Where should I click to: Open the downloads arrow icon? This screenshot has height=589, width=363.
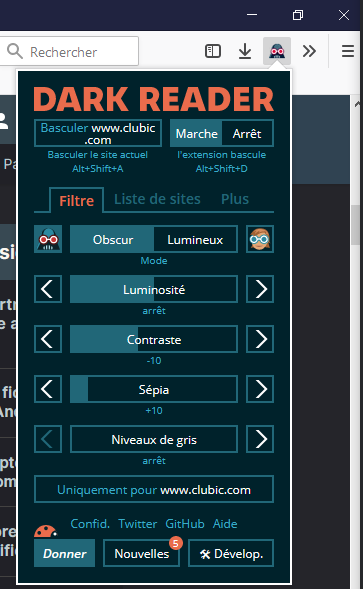[x=245, y=51]
